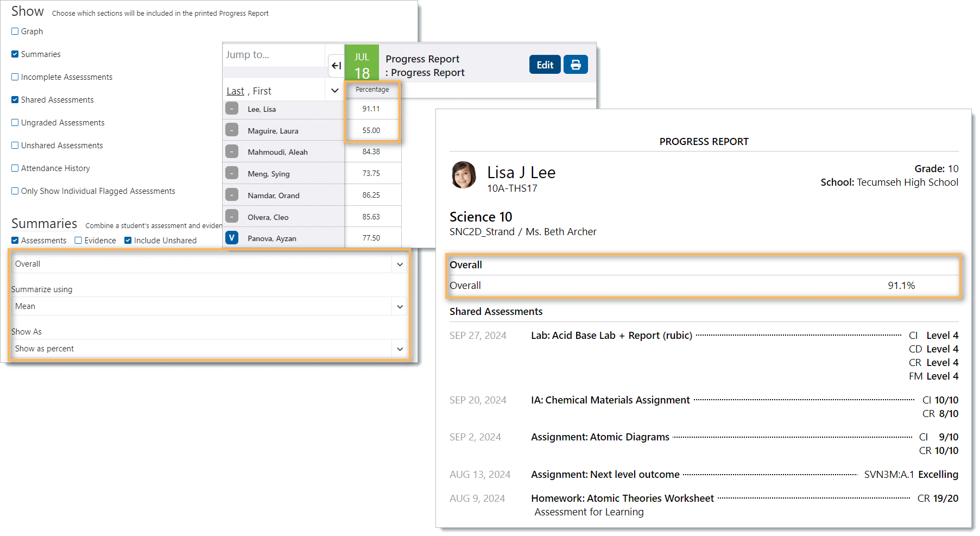Image resolution: width=980 pixels, height=536 pixels.
Task: Click the print icon button
Action: click(x=576, y=65)
